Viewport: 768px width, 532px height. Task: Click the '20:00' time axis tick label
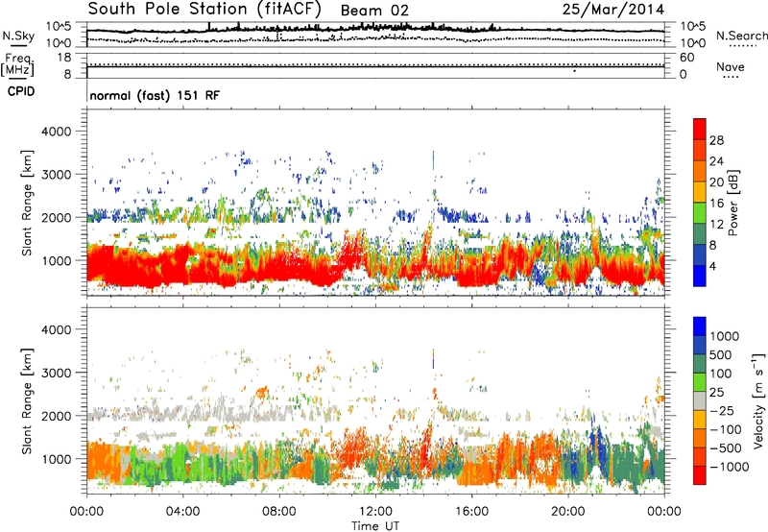click(568, 512)
